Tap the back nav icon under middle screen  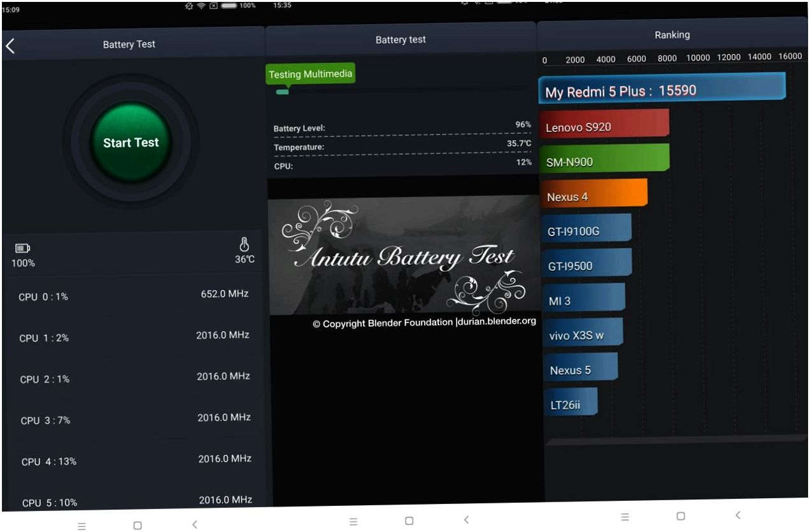pos(466,521)
